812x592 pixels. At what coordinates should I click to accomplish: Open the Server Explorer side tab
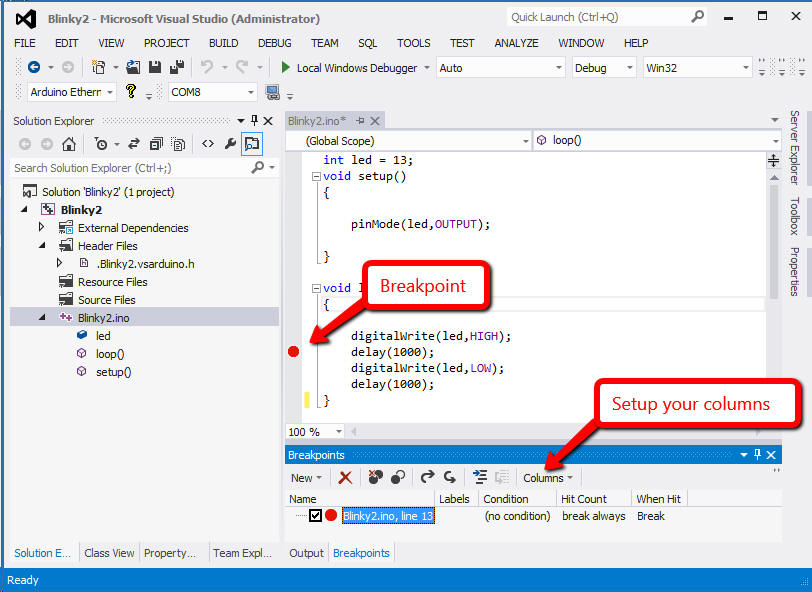tap(794, 147)
